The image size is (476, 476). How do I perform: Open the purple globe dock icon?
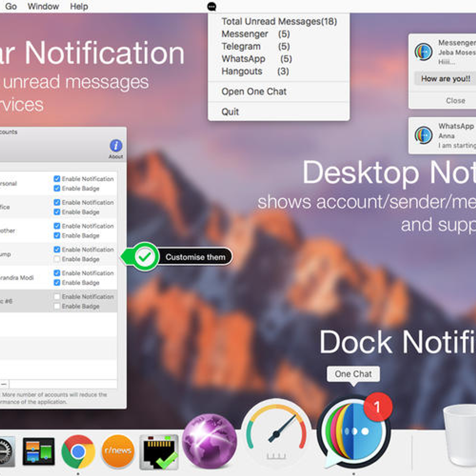coord(209,441)
